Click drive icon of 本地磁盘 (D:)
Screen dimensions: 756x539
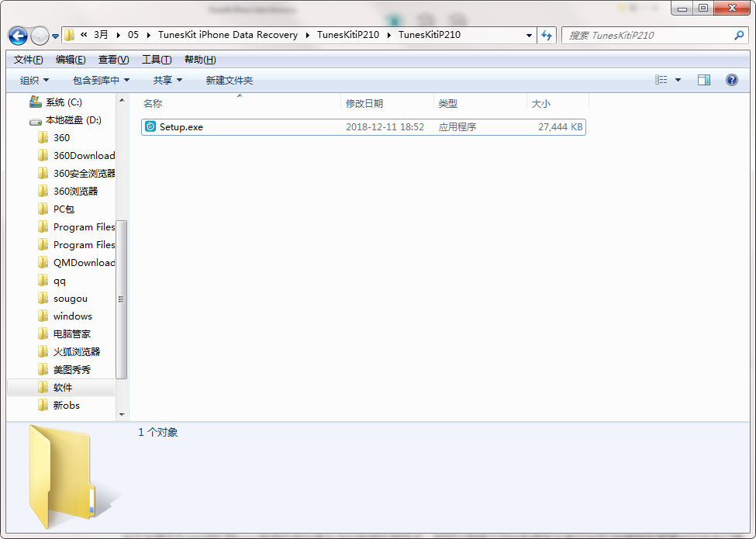coord(35,121)
